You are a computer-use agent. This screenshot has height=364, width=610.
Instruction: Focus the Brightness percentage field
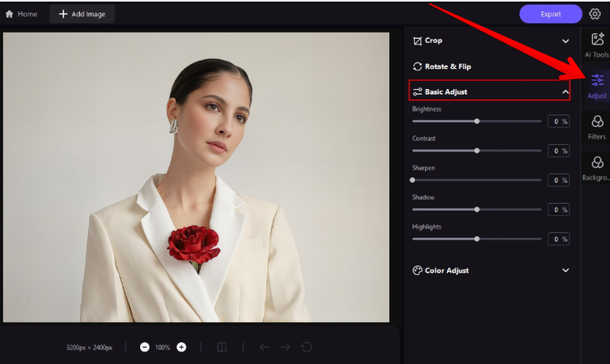click(559, 121)
